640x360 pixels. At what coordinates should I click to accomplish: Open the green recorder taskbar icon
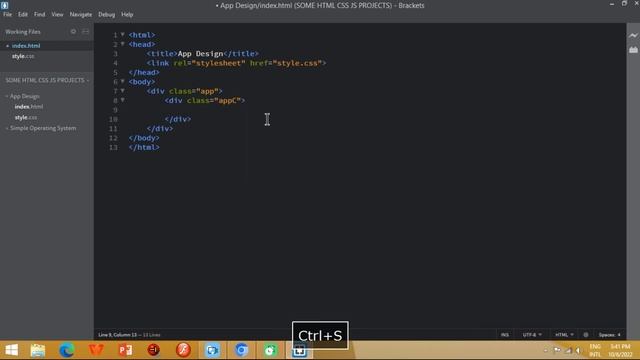270,350
